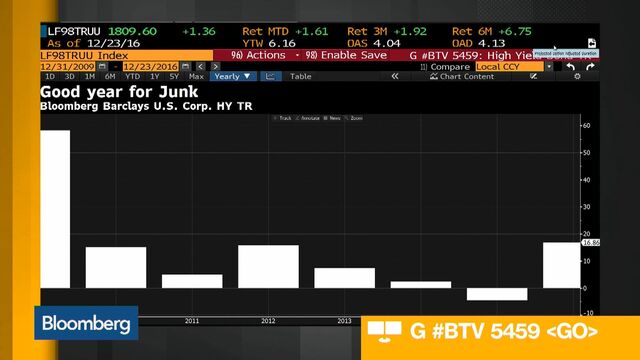Open chart settings gear
This screenshot has width=640, height=360.
click(577, 76)
